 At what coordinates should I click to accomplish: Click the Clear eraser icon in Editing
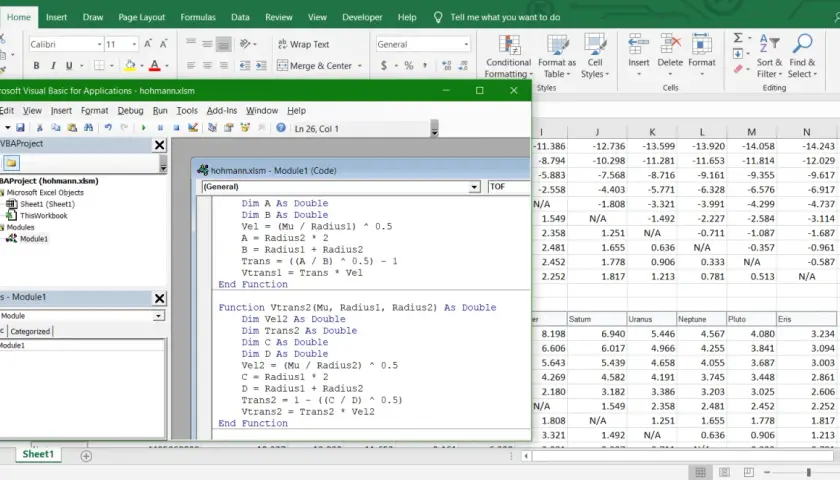point(738,69)
